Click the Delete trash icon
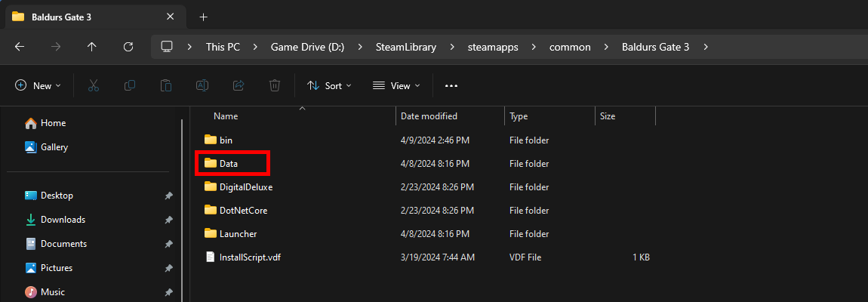Screen dimensions: 868x302 [x=275, y=86]
